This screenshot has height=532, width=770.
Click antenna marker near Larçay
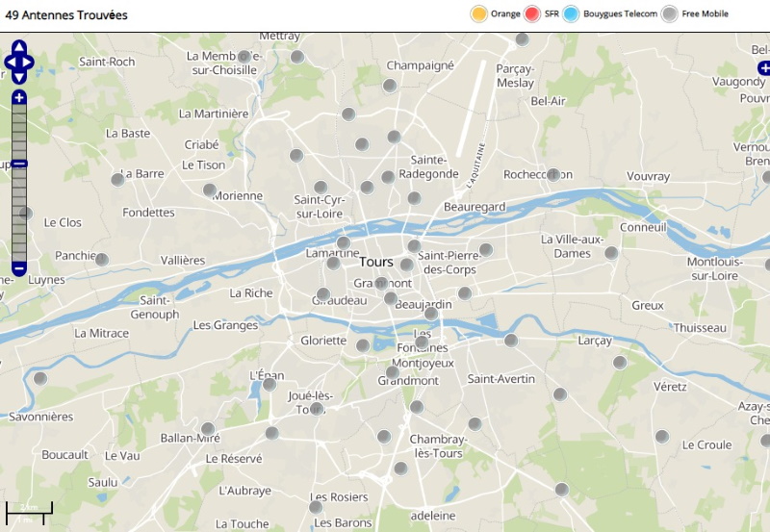620,363
